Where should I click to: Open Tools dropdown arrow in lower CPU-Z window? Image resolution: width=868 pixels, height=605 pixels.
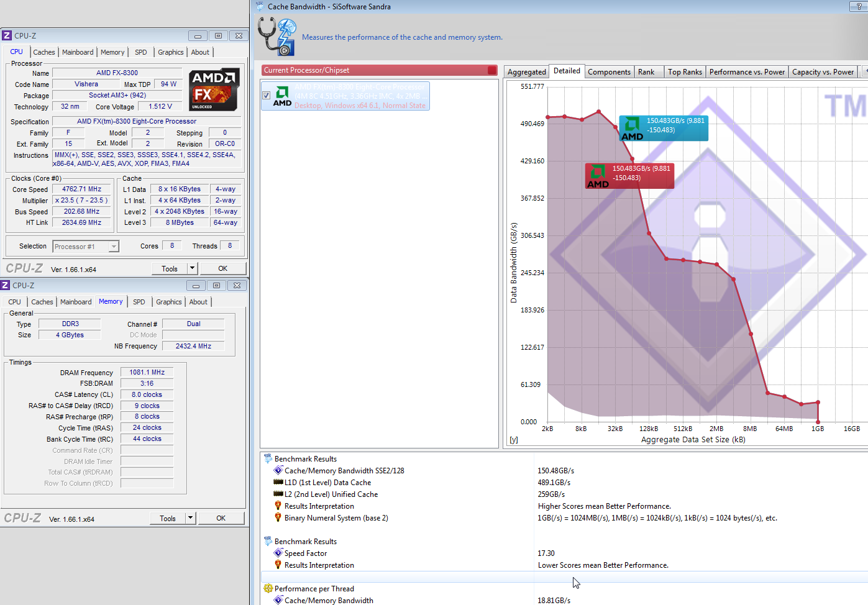[x=190, y=518]
